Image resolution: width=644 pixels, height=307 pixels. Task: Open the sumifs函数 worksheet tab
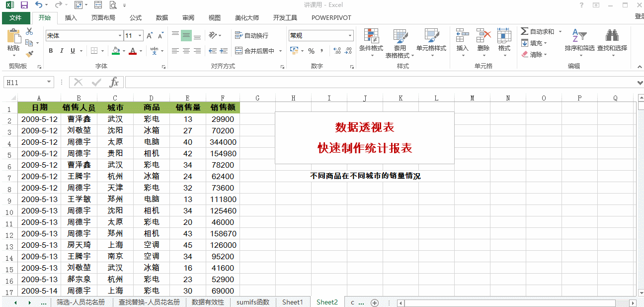pos(253,303)
